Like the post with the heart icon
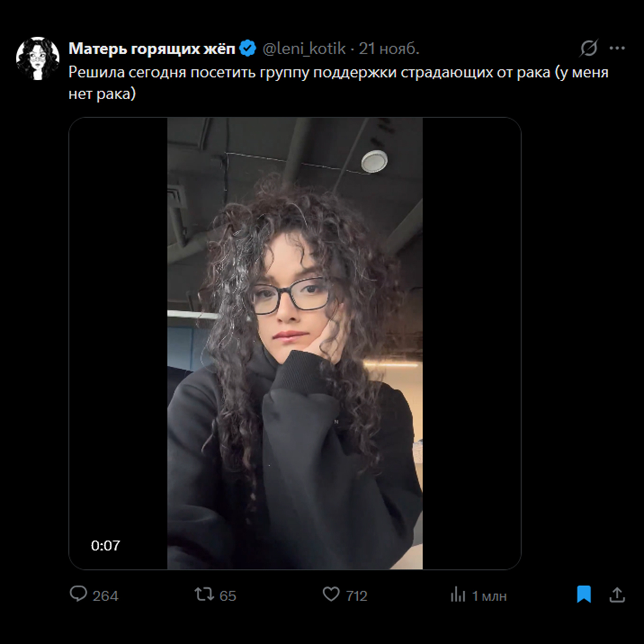Screen dimensions: 644x644 (331, 594)
